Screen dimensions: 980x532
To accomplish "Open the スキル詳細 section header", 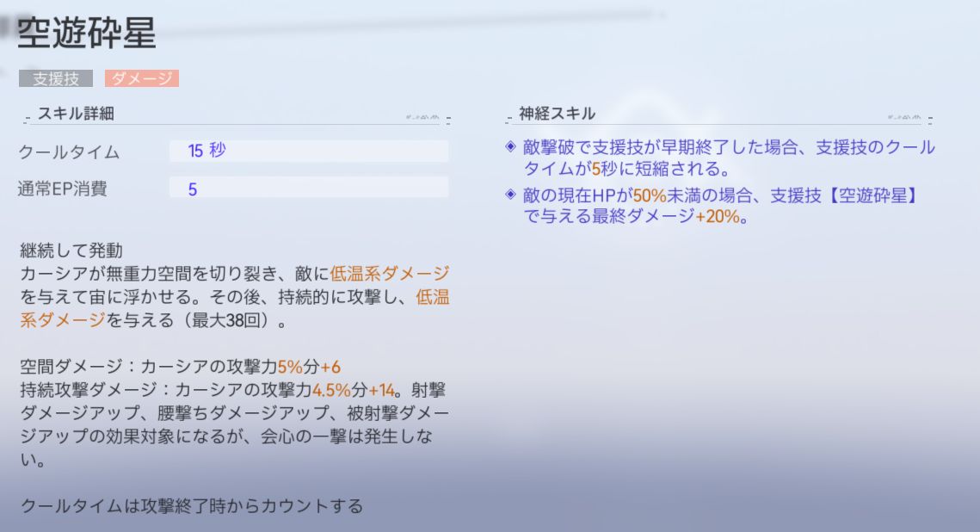I will [76, 114].
